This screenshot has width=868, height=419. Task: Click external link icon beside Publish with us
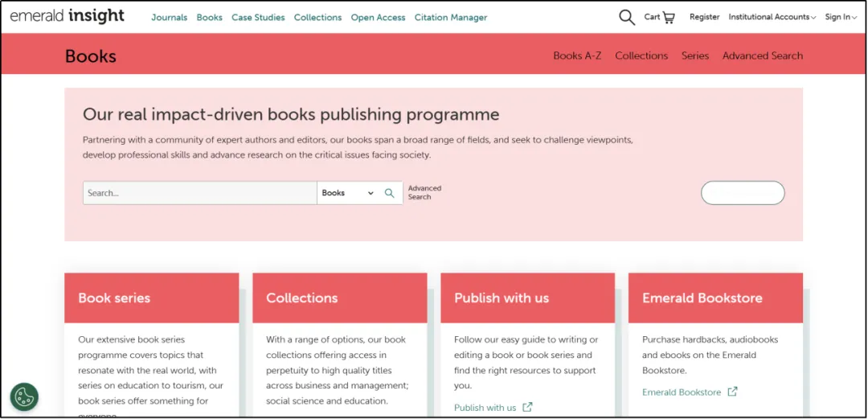[527, 408]
